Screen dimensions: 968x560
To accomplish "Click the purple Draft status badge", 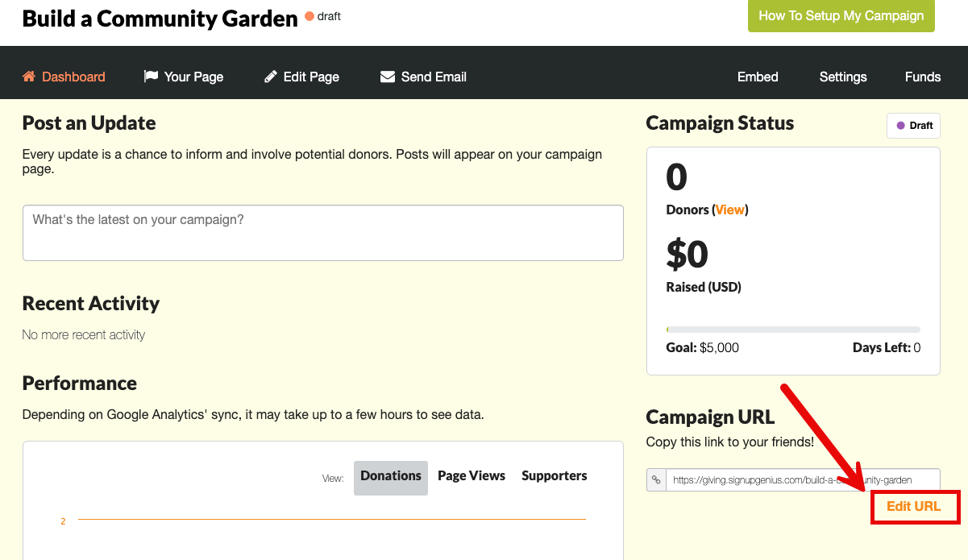I will 914,126.
